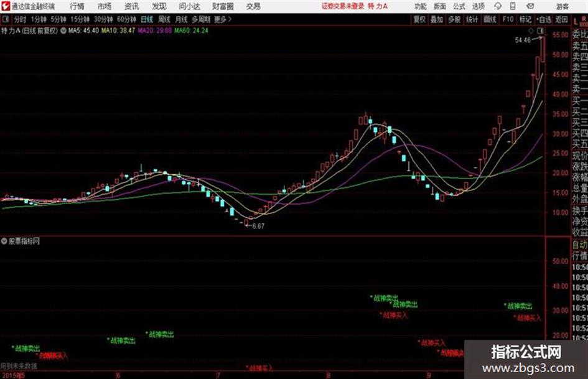Open the 功能 menu
The height and width of the screenshot is (379, 588).
(421, 6)
